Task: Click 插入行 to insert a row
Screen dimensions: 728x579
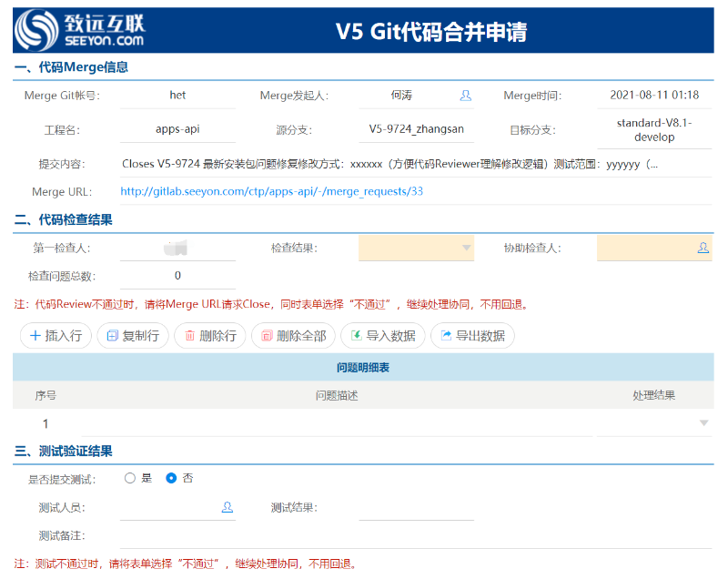Action: click(56, 336)
